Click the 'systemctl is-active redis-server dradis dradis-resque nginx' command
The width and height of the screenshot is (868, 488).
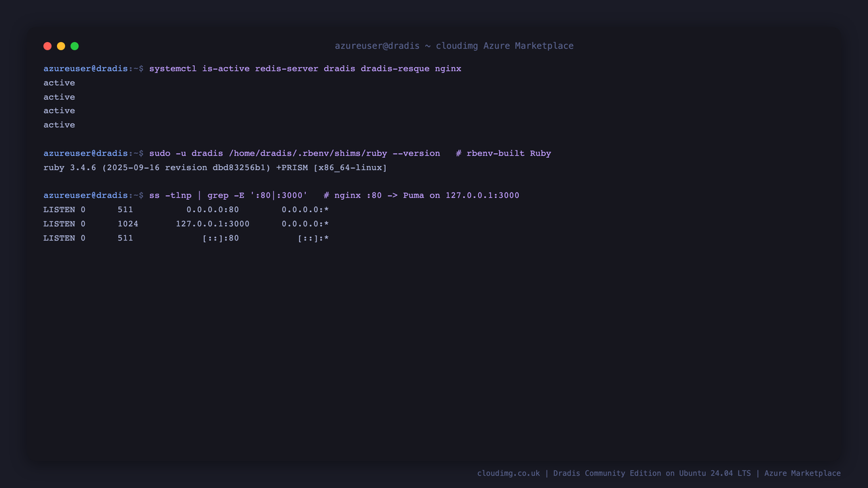click(x=305, y=68)
